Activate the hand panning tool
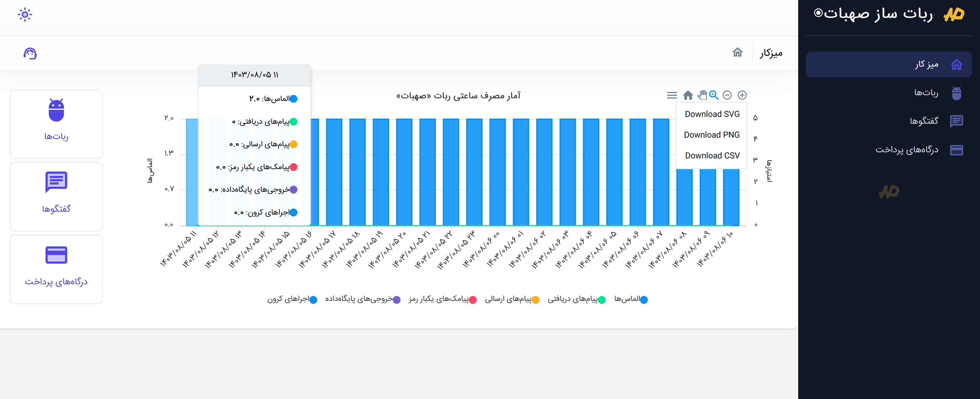980x399 pixels. (x=702, y=95)
